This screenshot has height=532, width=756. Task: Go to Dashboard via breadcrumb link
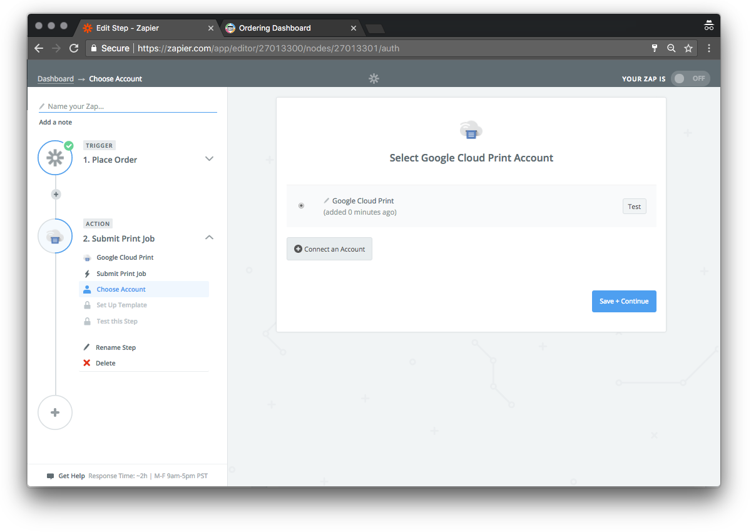[56, 79]
